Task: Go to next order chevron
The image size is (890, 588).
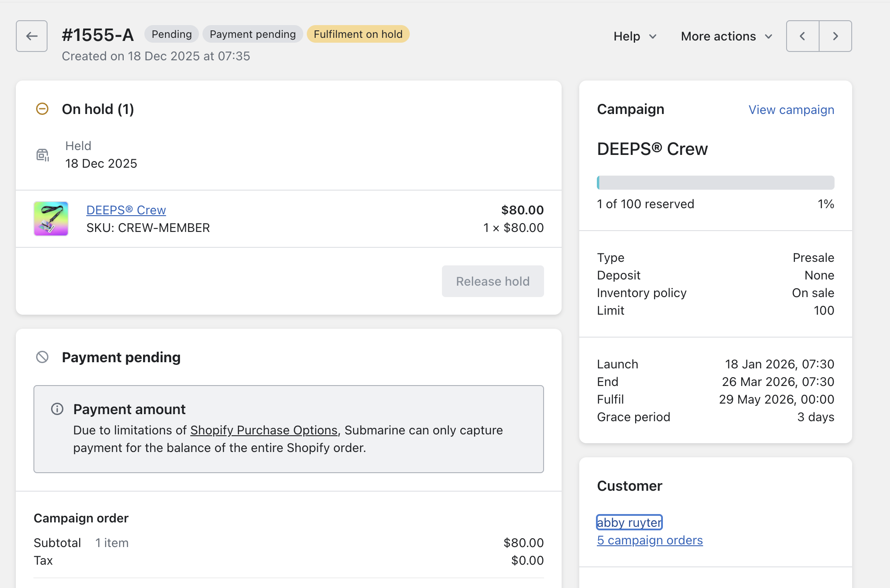Action: pos(835,36)
